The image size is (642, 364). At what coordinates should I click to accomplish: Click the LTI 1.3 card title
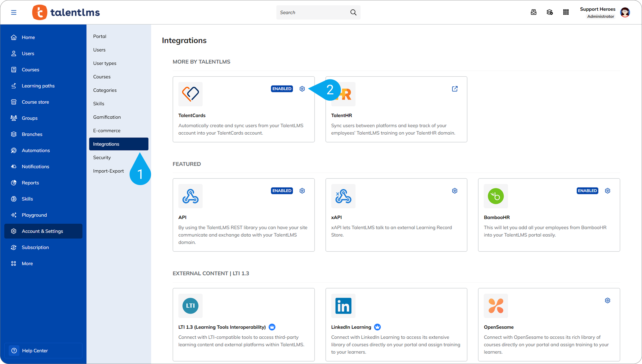[222, 327]
